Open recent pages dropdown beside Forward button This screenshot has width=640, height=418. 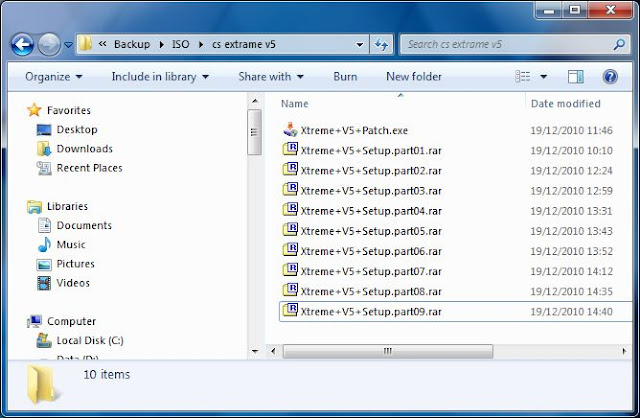pyautogui.click(x=69, y=45)
